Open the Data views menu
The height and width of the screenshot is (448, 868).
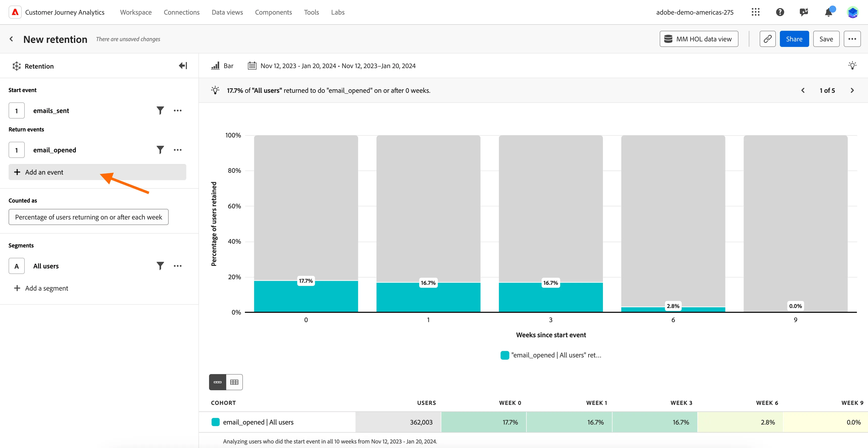[x=227, y=12]
